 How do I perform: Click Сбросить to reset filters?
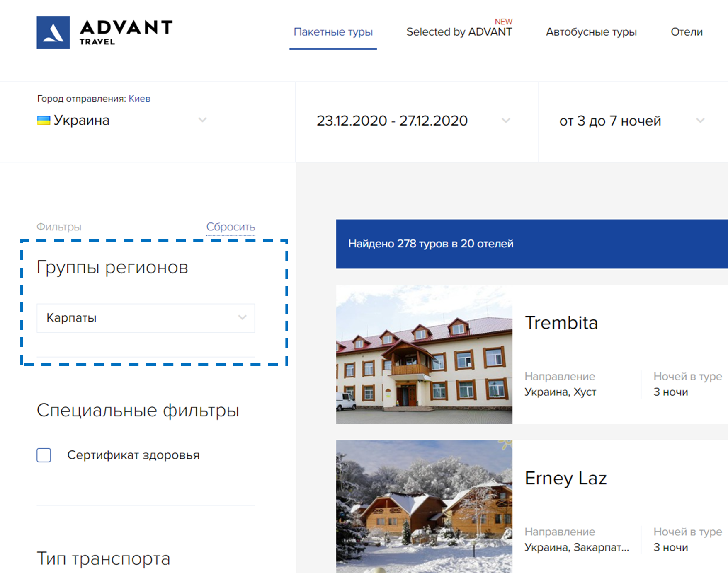tap(231, 227)
